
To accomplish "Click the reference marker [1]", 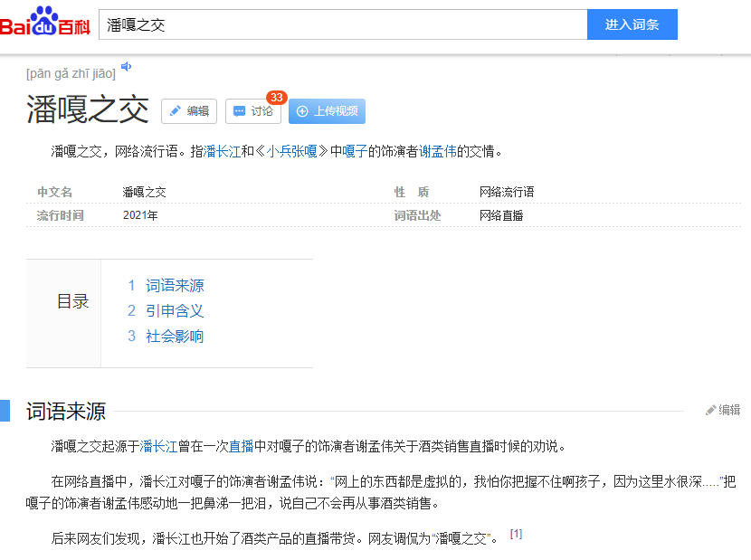I will [x=516, y=534].
